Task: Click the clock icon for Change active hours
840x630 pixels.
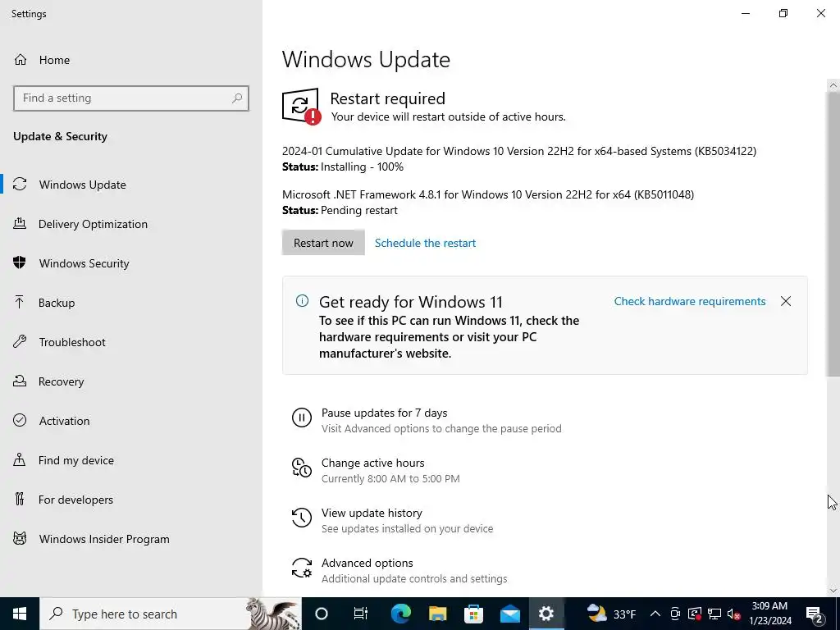Action: click(x=302, y=467)
